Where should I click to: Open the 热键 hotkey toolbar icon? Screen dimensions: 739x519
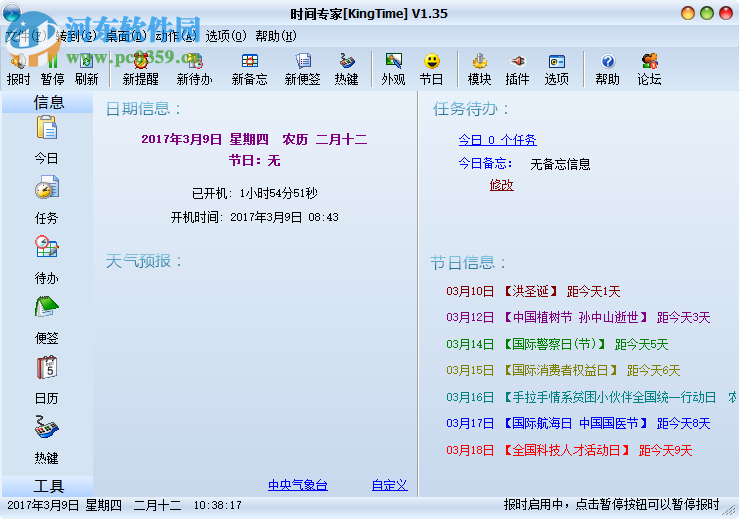pyautogui.click(x=346, y=69)
